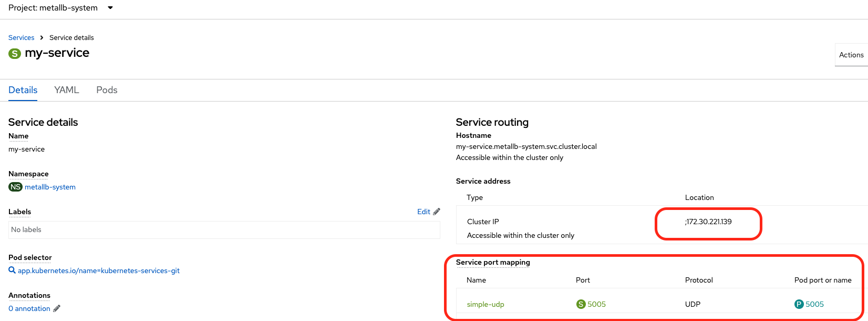Click the NS namespace badge icon
Screen dimensions: 868x321
15,187
